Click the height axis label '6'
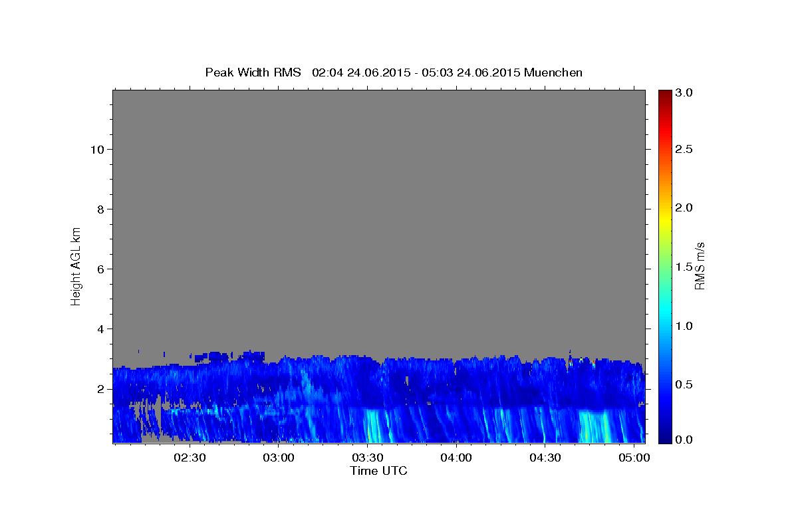The width and height of the screenshot is (798, 532). pos(99,269)
